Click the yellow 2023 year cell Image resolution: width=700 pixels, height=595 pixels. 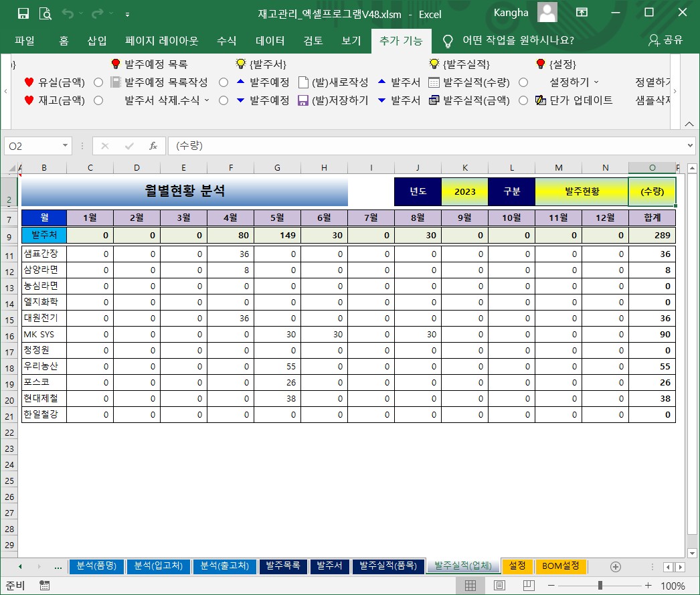click(464, 191)
